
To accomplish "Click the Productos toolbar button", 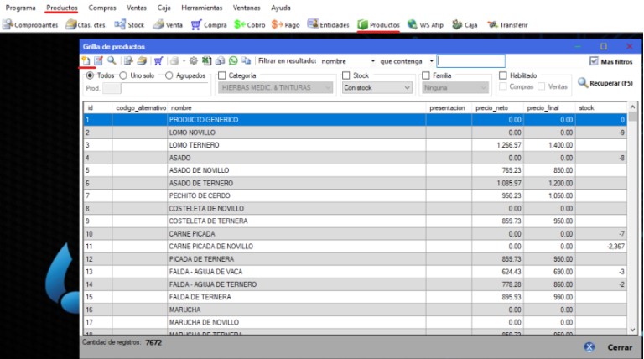I will tap(378, 24).
